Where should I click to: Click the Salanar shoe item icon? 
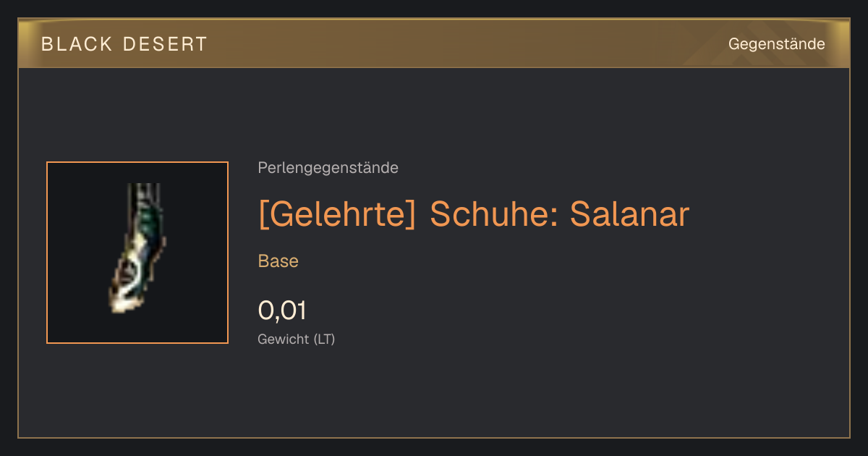(137, 253)
